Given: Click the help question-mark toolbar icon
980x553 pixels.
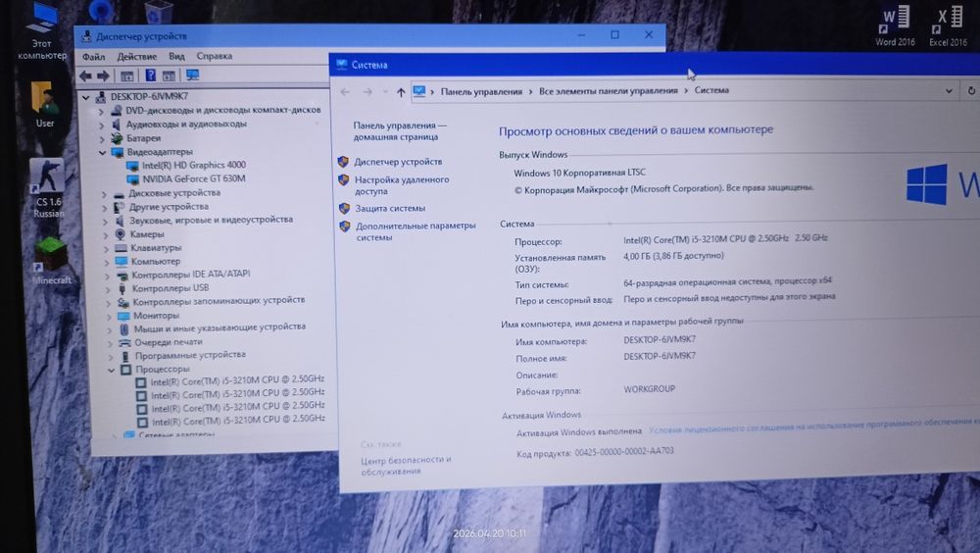Looking at the screenshot, I should 151,75.
